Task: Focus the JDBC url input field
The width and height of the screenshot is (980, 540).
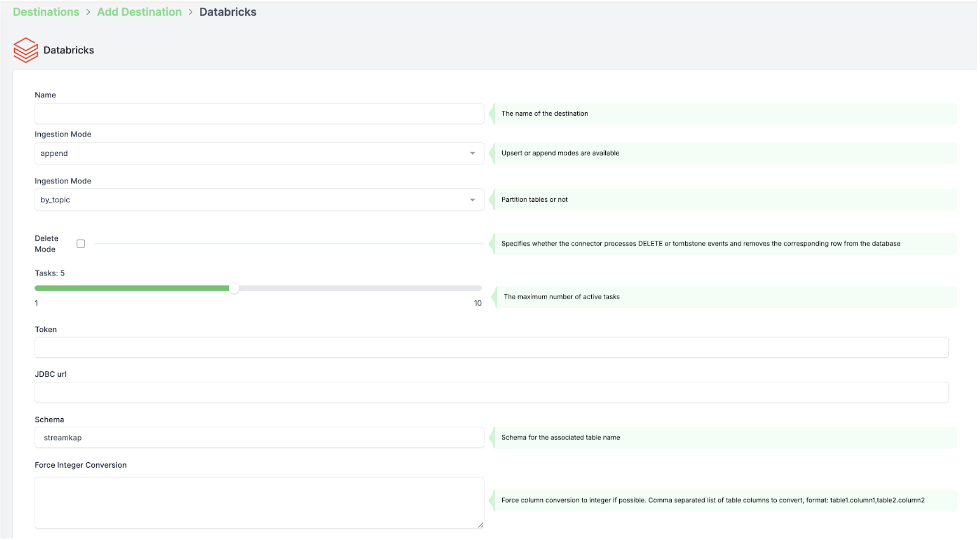Action: [x=491, y=393]
